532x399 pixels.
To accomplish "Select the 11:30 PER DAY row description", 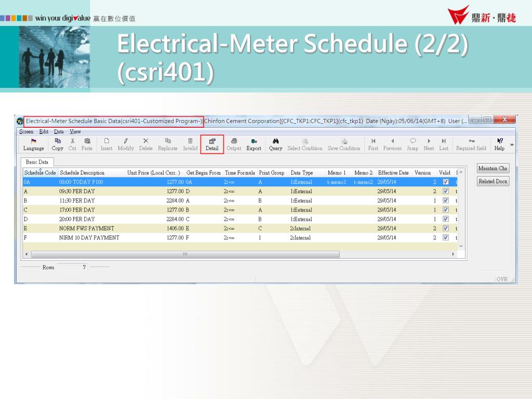I will click(x=77, y=201).
